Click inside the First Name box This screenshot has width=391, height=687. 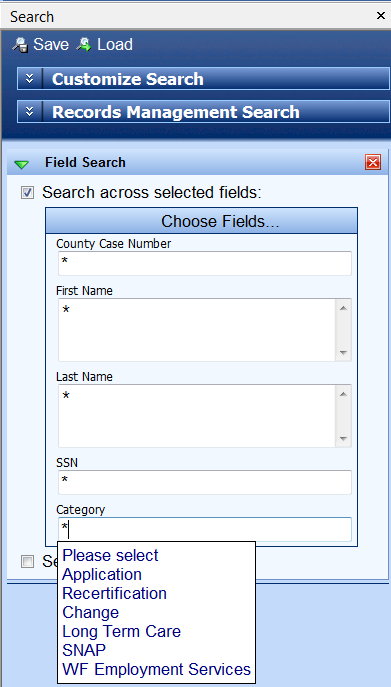pyautogui.click(x=197, y=330)
